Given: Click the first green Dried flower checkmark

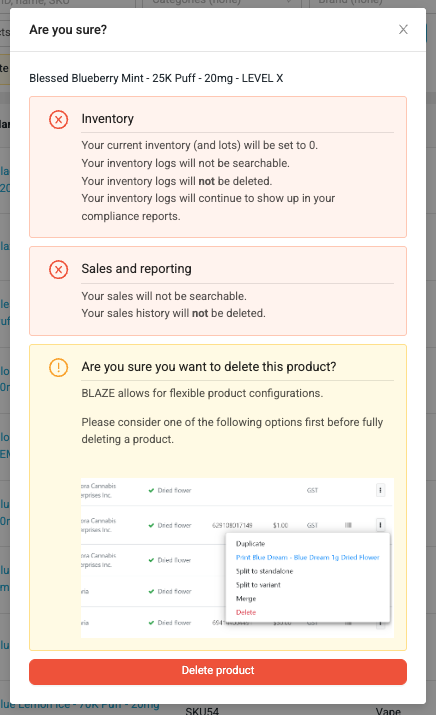Looking at the screenshot, I should [x=151, y=491].
